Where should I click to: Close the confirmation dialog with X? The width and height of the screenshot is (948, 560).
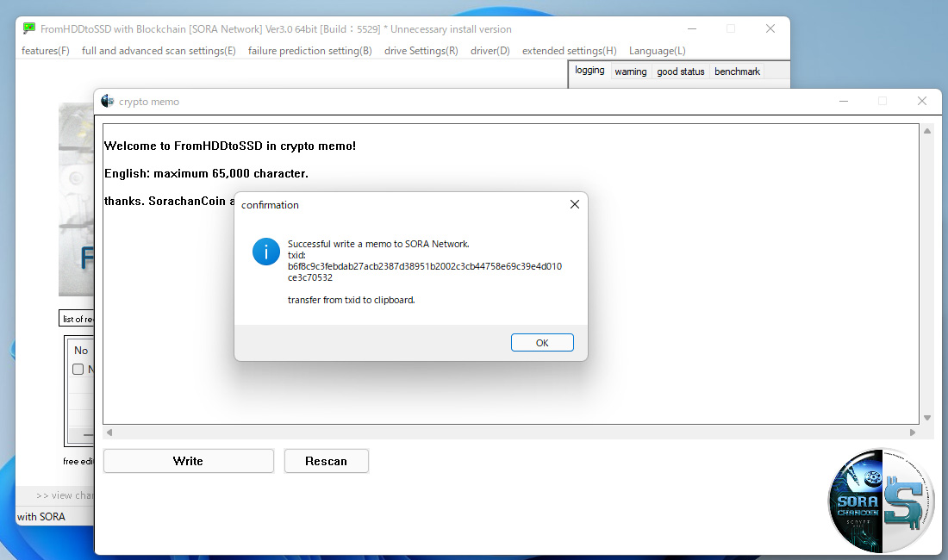pos(574,204)
